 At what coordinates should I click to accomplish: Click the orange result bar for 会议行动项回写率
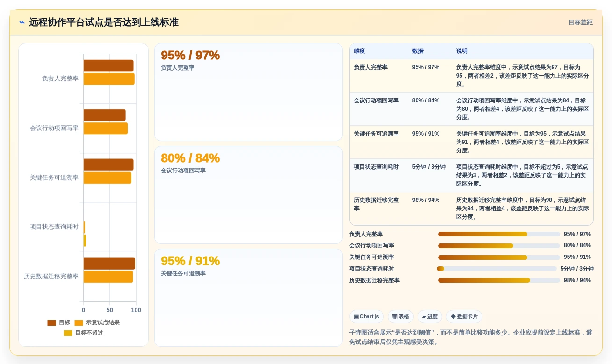106,128
